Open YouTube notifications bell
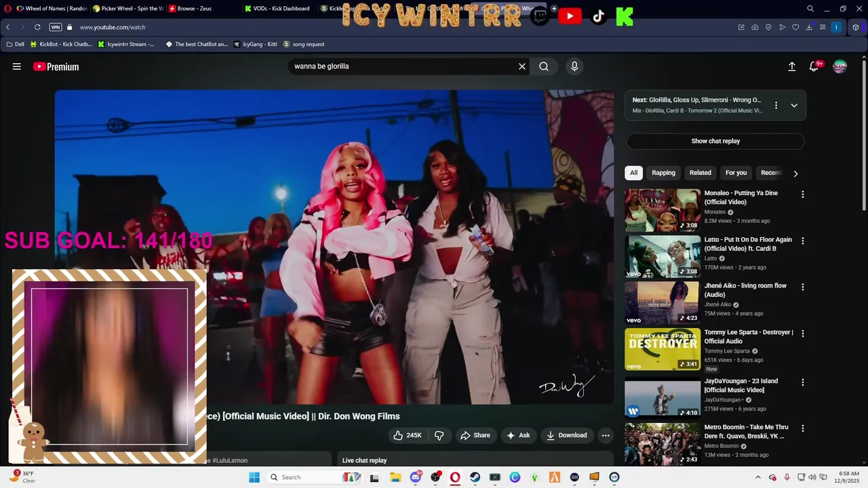Viewport: 868px width, 488px height. [x=814, y=66]
